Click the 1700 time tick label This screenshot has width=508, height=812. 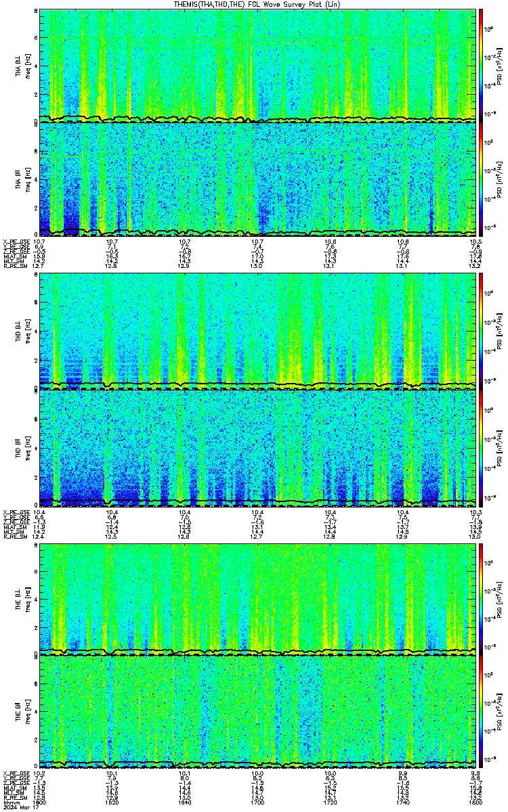(x=257, y=803)
